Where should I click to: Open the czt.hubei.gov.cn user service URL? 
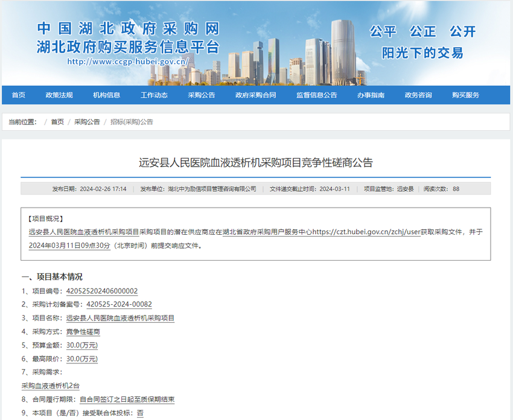[x=366, y=232]
